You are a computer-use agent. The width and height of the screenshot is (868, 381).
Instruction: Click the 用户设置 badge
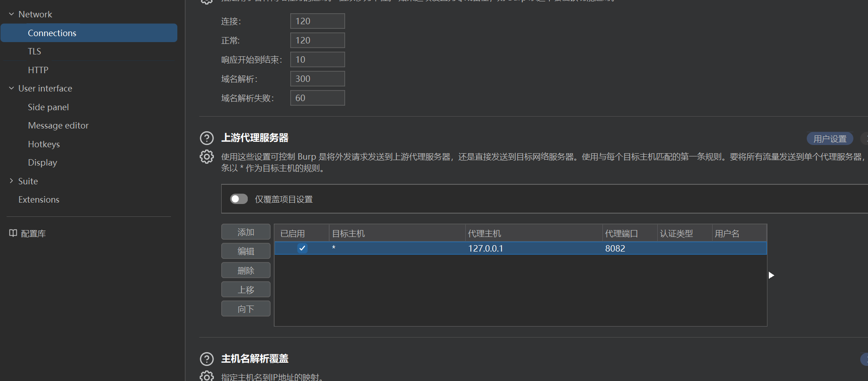pyautogui.click(x=830, y=139)
